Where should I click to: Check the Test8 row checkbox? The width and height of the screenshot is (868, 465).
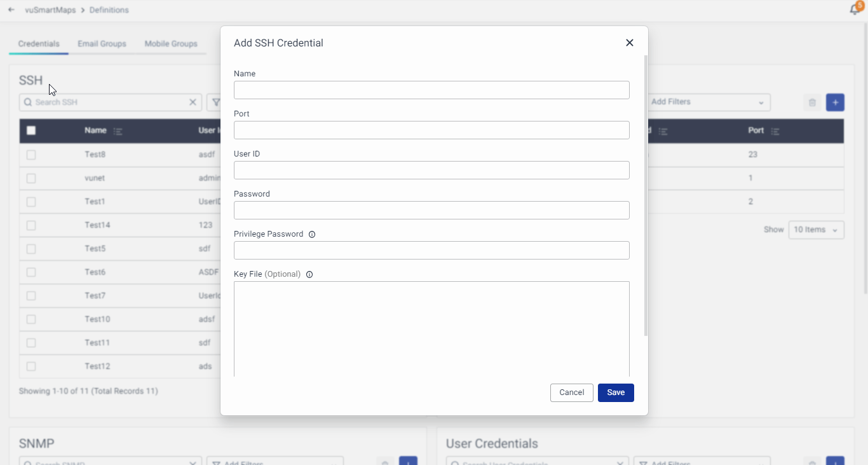coord(31,155)
